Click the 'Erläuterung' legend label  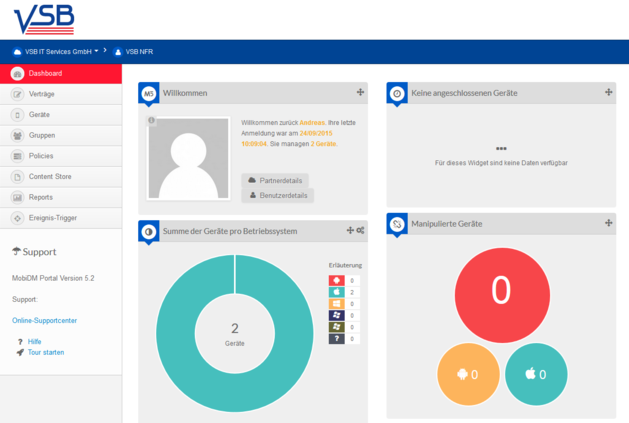point(345,265)
